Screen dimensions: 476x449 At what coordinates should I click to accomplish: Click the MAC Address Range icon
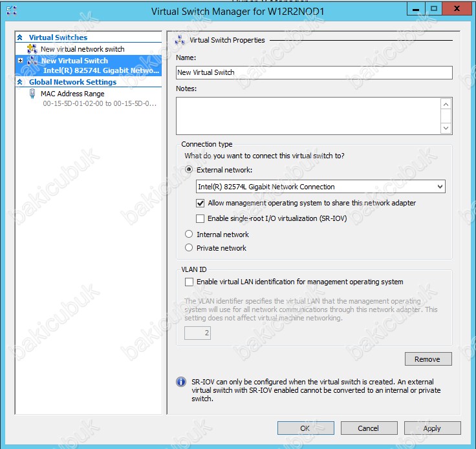pyautogui.click(x=32, y=94)
